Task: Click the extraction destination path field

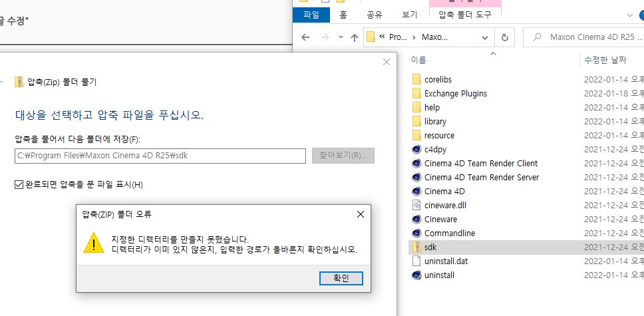Action: click(x=160, y=156)
